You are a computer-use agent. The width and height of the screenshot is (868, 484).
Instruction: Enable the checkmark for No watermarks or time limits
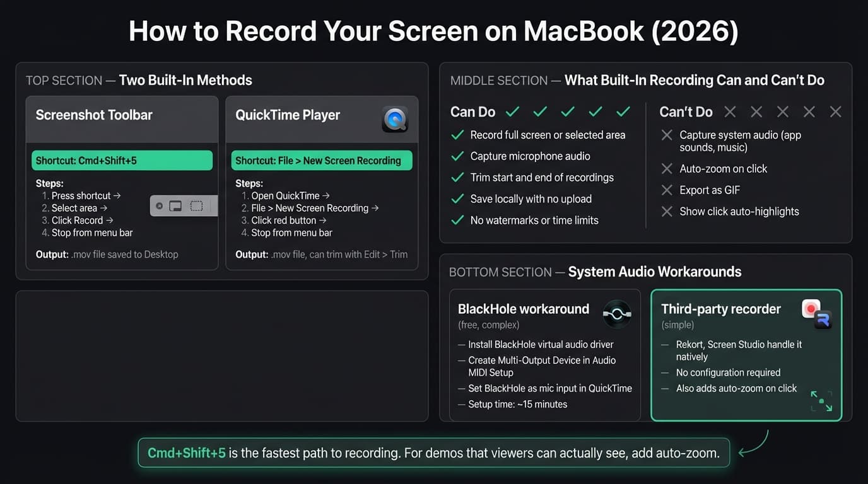pyautogui.click(x=457, y=220)
